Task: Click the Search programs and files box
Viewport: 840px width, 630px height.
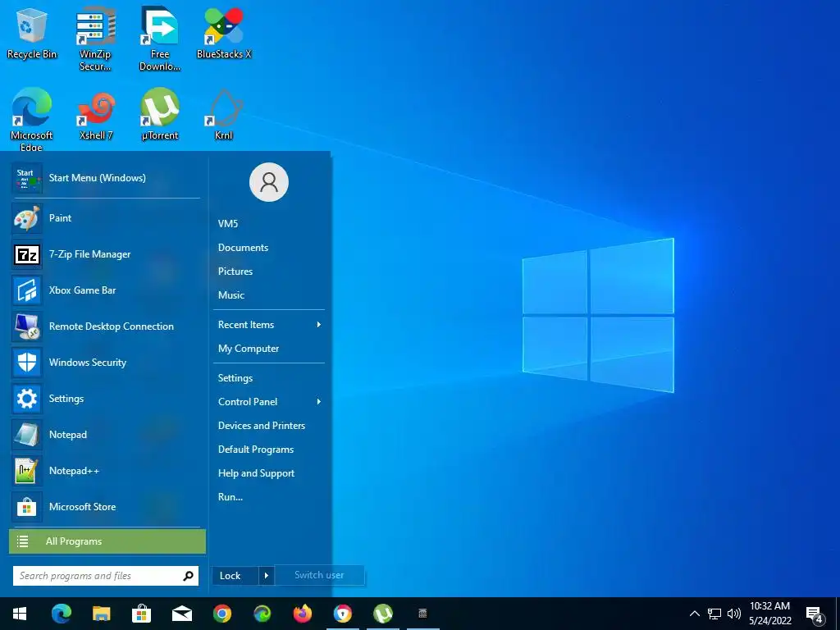Action: coord(106,576)
